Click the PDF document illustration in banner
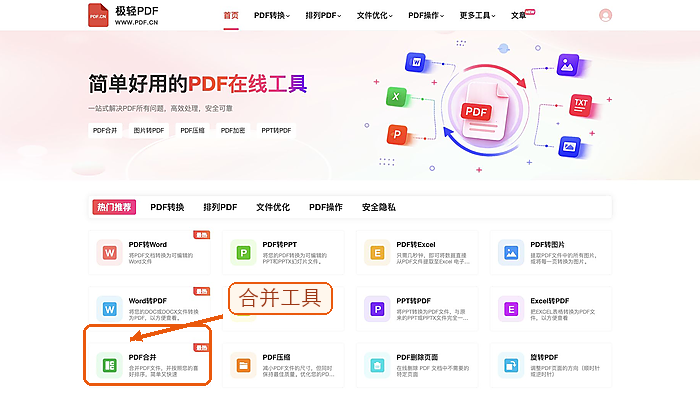This screenshot has height=395, width=700. (485, 111)
